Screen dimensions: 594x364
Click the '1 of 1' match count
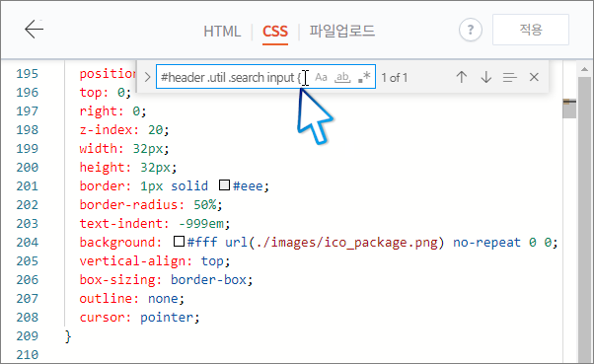395,78
